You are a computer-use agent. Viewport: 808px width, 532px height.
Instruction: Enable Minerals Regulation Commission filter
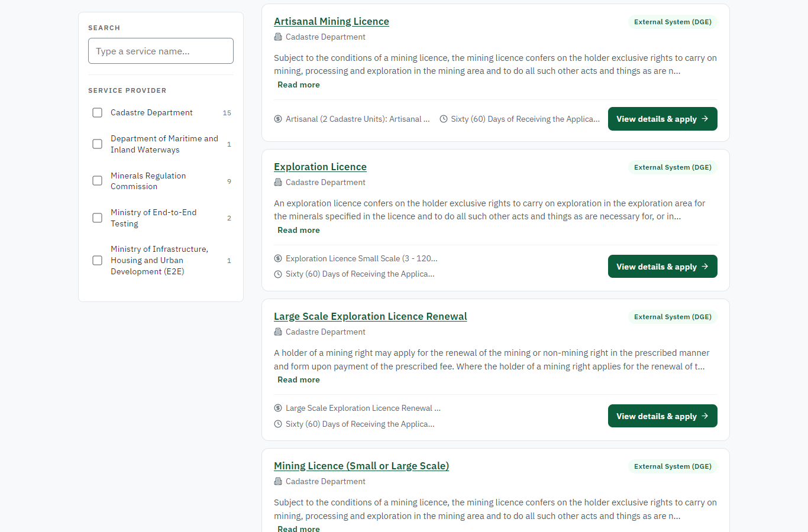98,181
